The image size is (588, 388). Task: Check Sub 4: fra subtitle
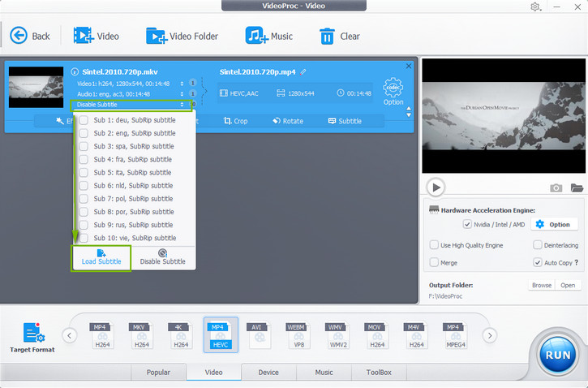click(84, 159)
